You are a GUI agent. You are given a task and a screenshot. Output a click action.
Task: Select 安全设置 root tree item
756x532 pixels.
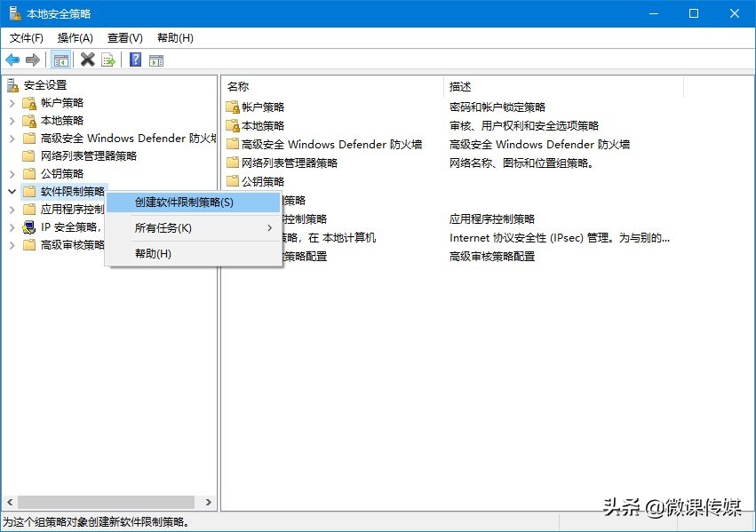tap(45, 85)
